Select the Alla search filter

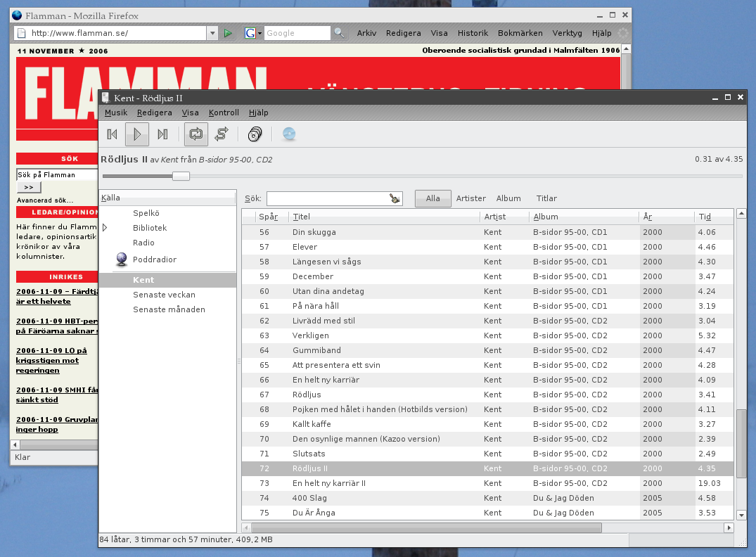pyautogui.click(x=433, y=198)
